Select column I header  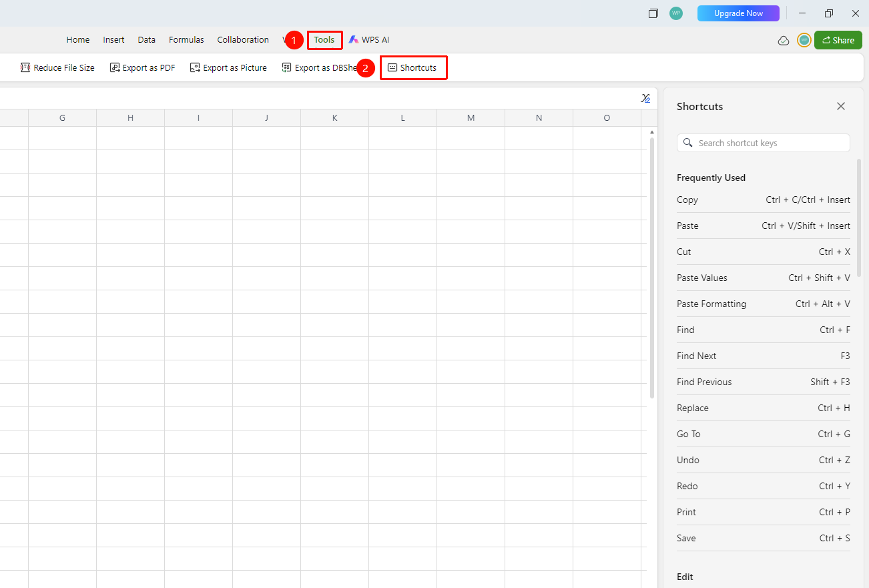(x=198, y=118)
